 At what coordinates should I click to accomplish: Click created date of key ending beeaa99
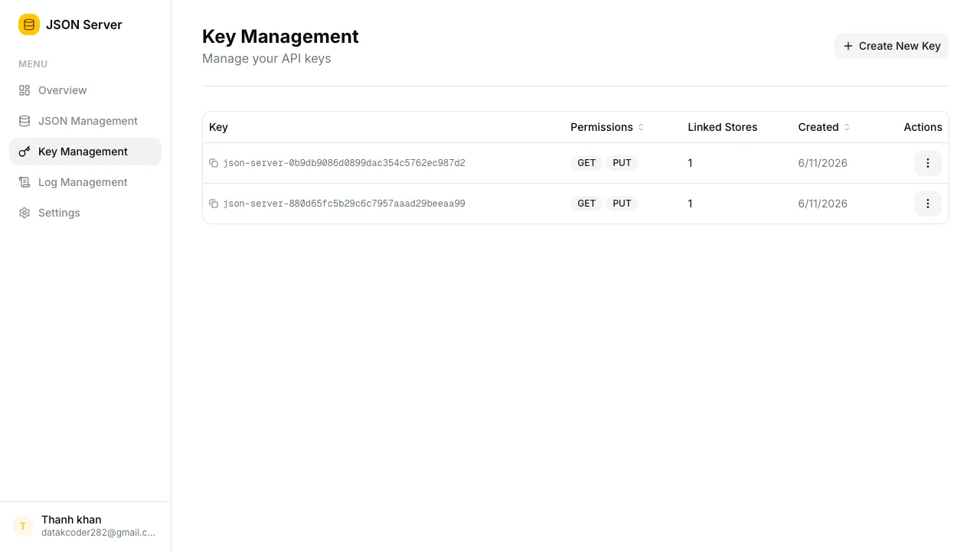822,204
